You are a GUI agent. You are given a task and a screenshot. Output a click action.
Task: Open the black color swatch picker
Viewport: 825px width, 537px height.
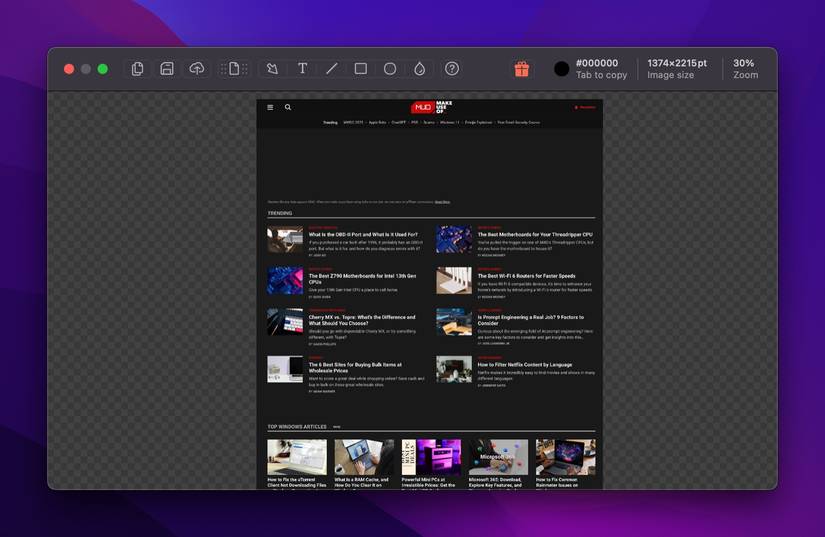click(561, 69)
